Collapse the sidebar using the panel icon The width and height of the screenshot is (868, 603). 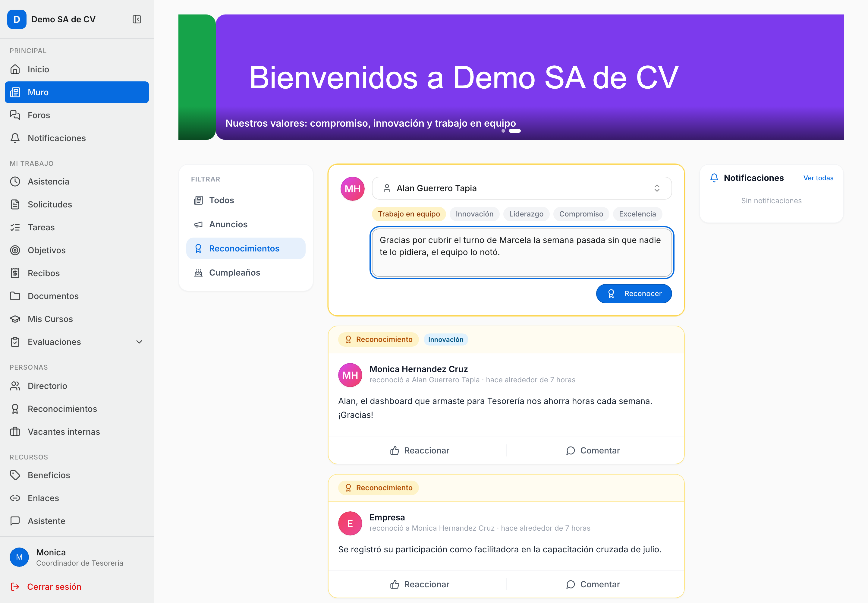coord(137,19)
